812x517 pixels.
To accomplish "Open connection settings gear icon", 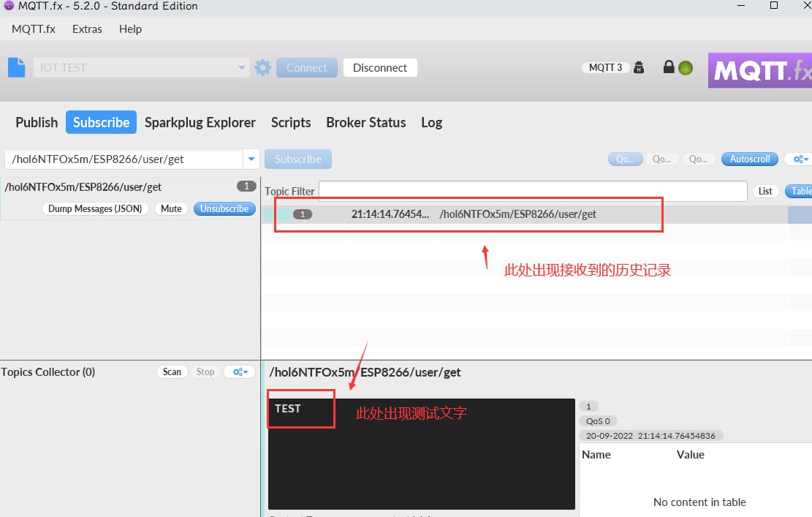I will click(x=262, y=68).
